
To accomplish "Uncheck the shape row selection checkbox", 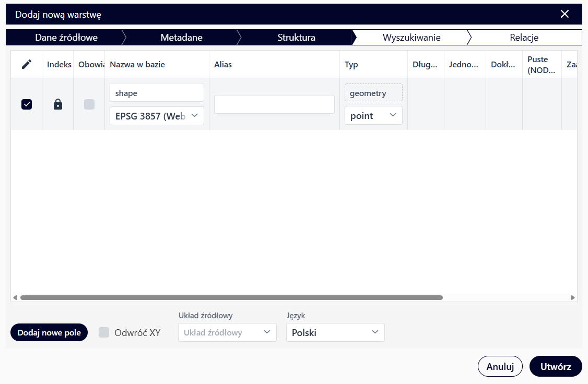I will (27, 104).
